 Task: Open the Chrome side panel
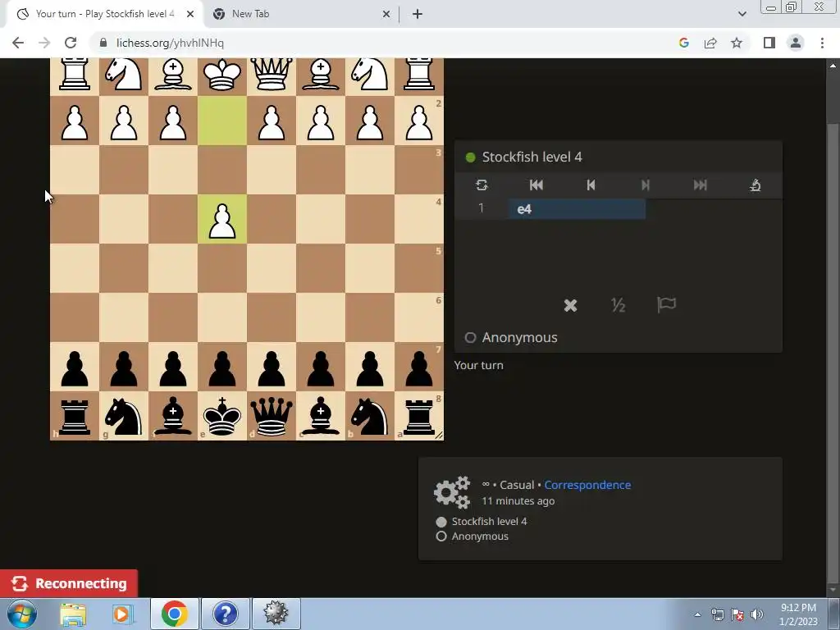pyautogui.click(x=769, y=43)
